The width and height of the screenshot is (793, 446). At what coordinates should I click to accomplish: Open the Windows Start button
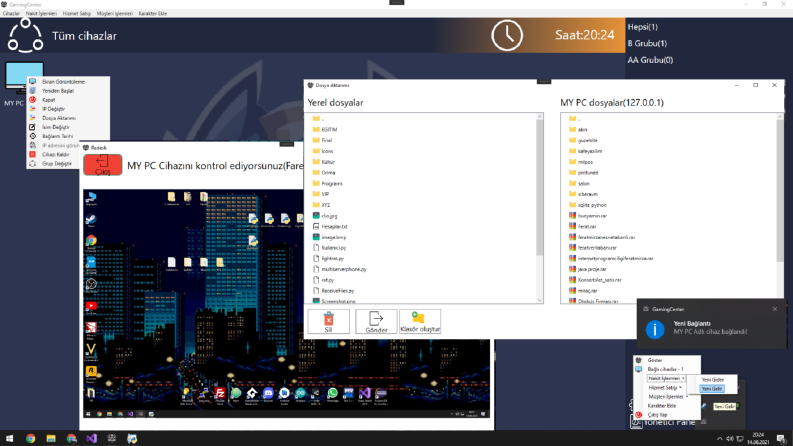point(9,438)
